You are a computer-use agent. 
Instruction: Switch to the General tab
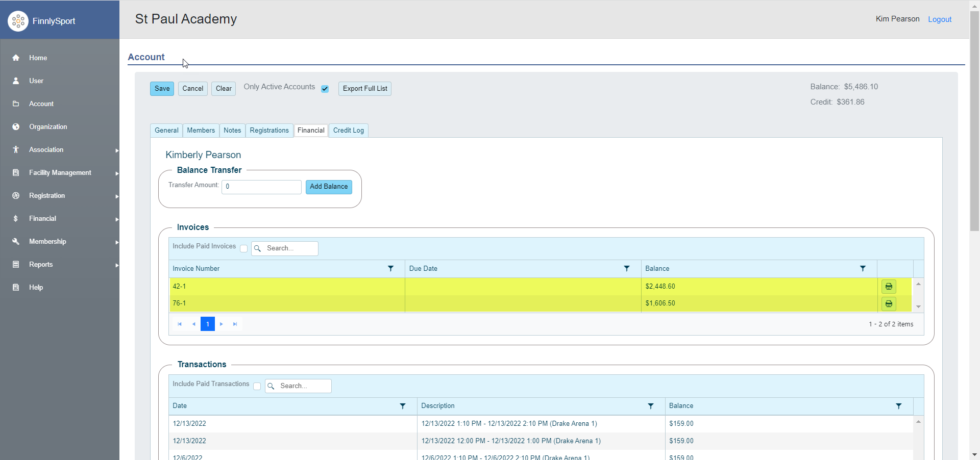point(166,131)
